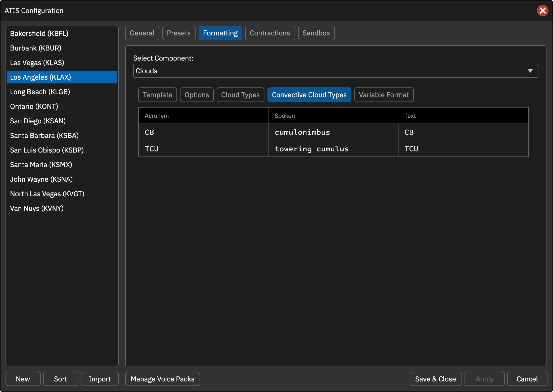Pick Long Beach (KLGB) station
The width and height of the screenshot is (553, 392).
click(62, 92)
